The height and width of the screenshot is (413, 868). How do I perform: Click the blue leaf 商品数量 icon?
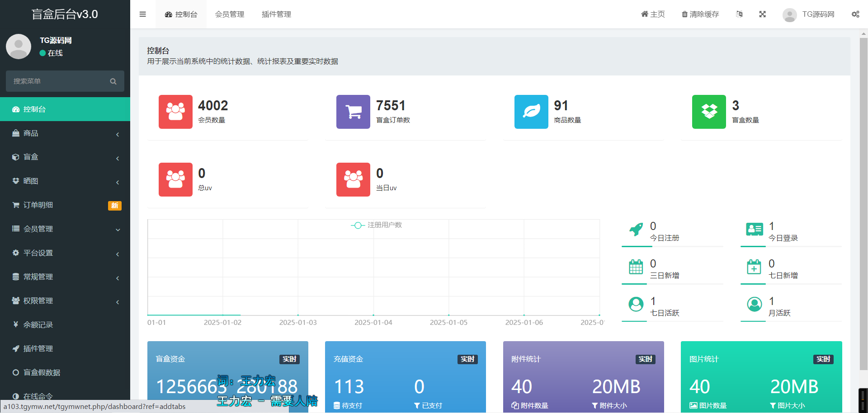point(531,112)
